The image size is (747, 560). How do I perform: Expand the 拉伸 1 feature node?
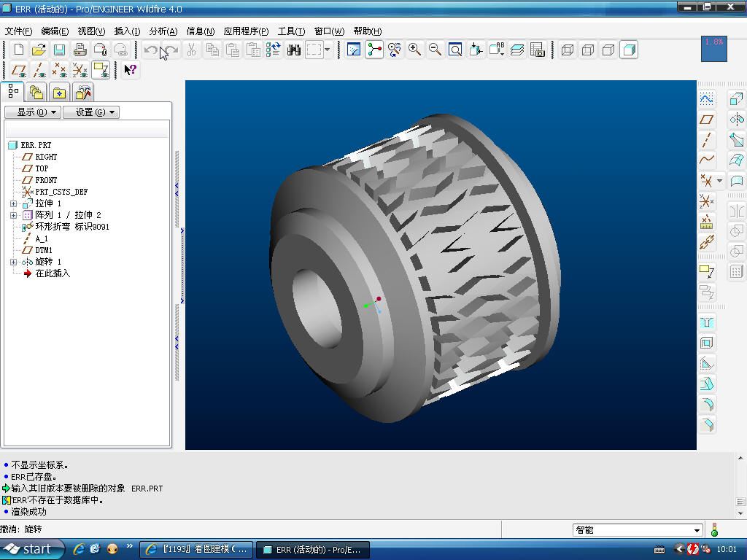(13, 204)
